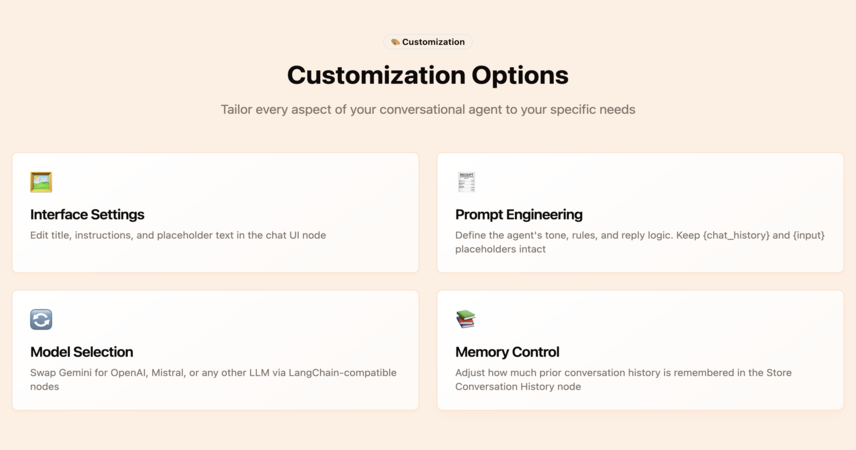This screenshot has height=450, width=856.
Task: Click the Interface Settings description about chat UI node
Action: tap(178, 235)
